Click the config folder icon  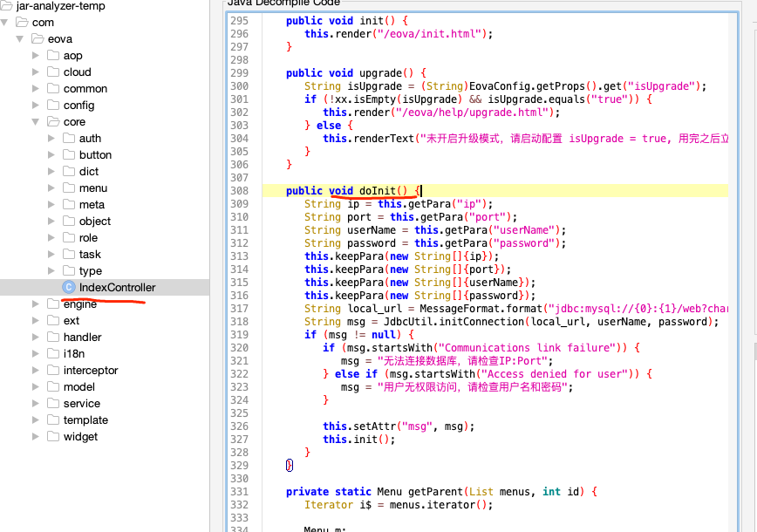[53, 105]
